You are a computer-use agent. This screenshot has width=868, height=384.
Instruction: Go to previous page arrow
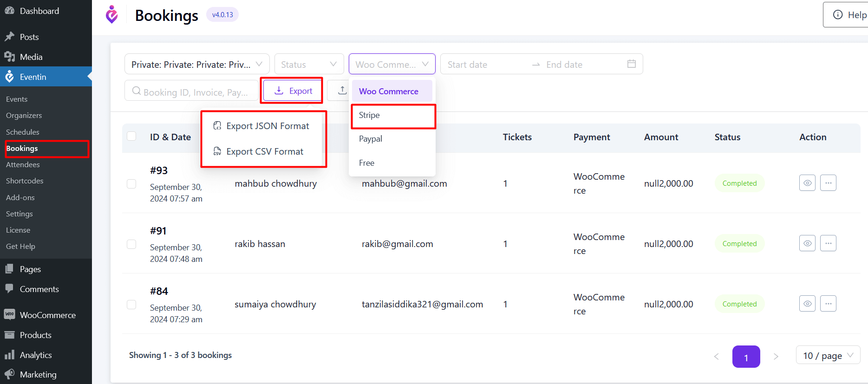(716, 357)
